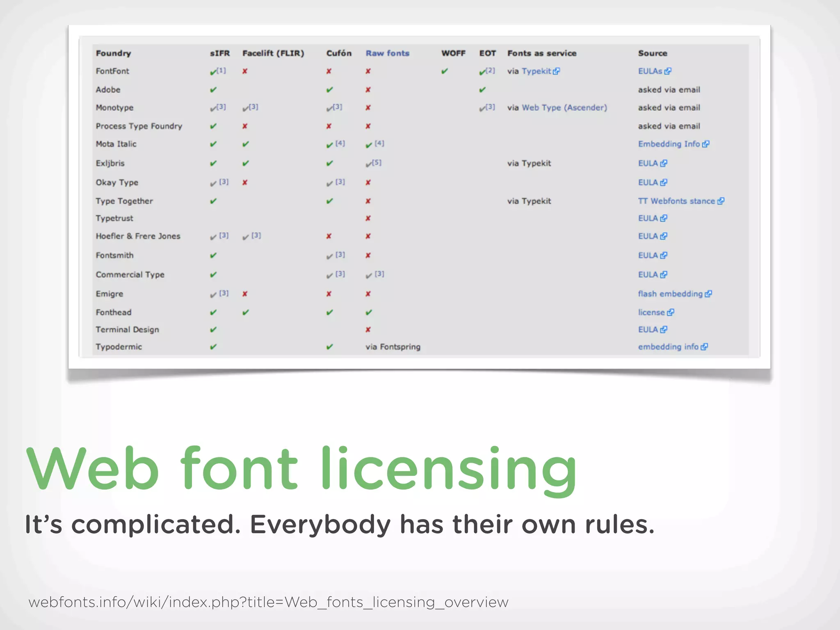Click footnote [3] in Monotype Facelift cell
This screenshot has width=840, height=630.
(x=253, y=107)
